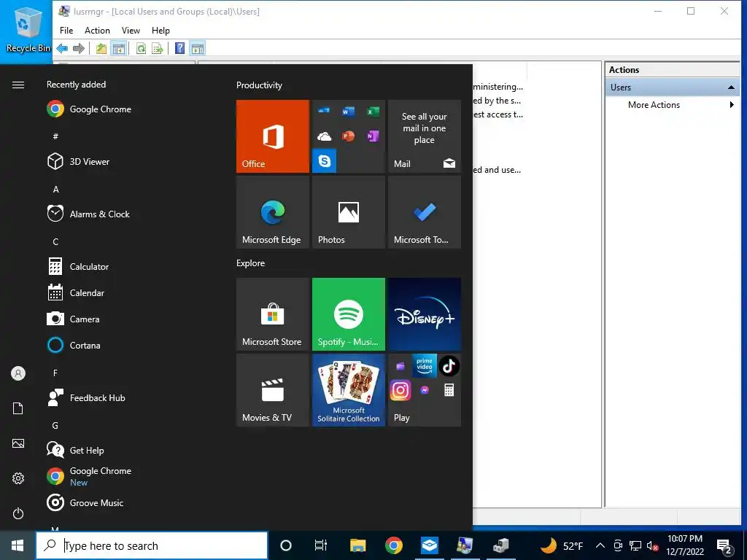Open the Help menu

click(160, 31)
